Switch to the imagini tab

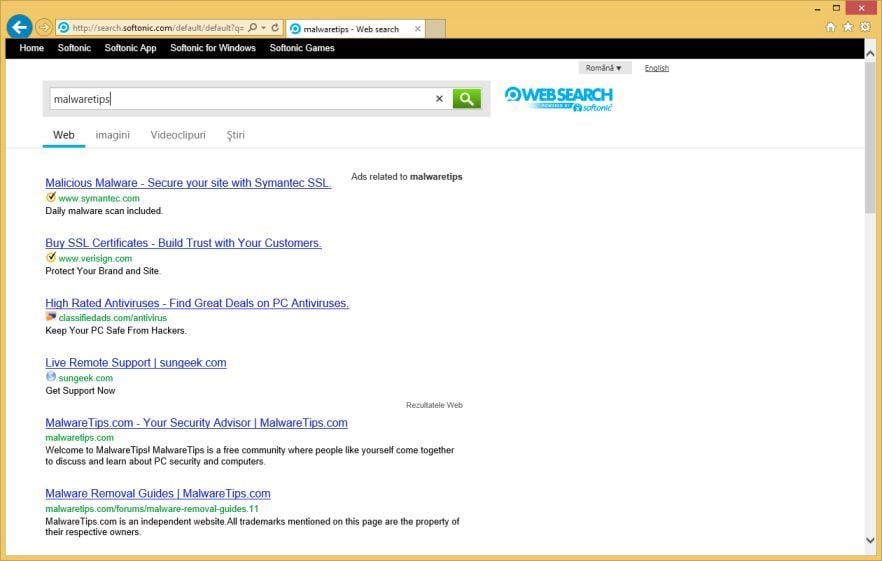tap(112, 135)
